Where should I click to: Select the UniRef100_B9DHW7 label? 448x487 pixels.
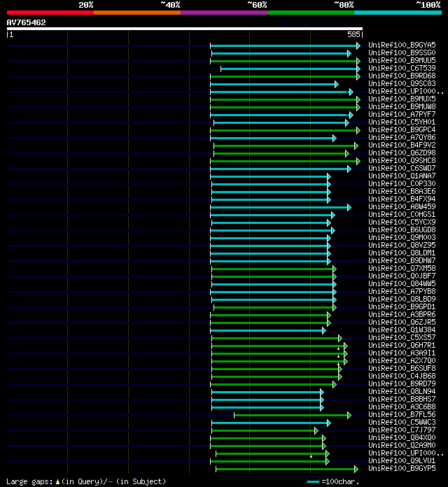402,260
